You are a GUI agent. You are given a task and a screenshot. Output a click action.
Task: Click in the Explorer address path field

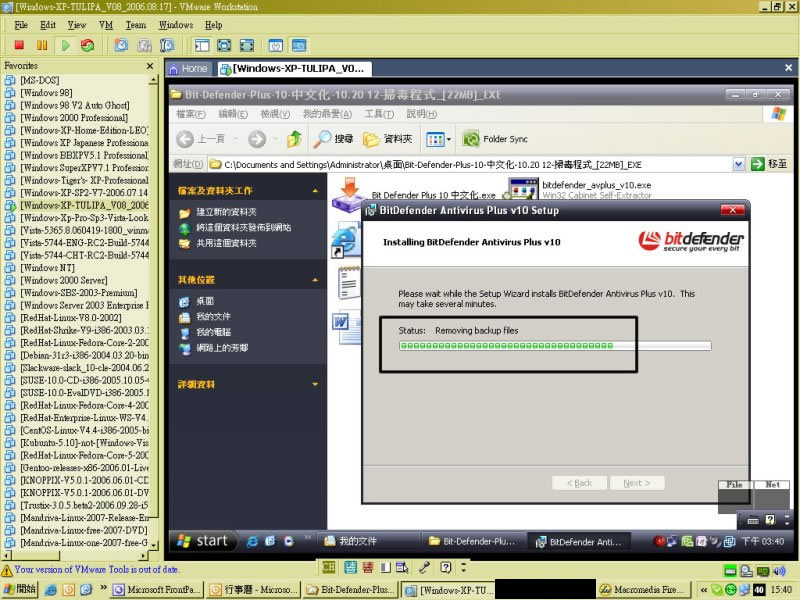(470, 164)
